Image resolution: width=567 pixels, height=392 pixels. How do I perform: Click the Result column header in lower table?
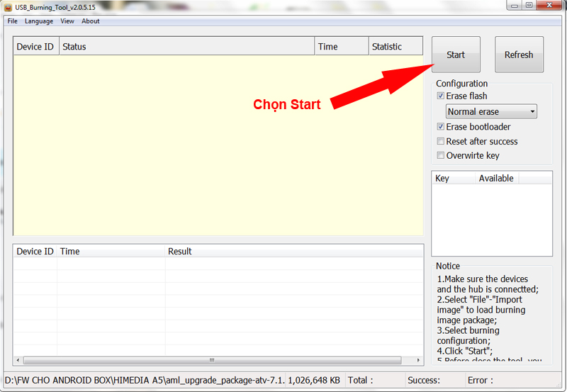point(294,252)
